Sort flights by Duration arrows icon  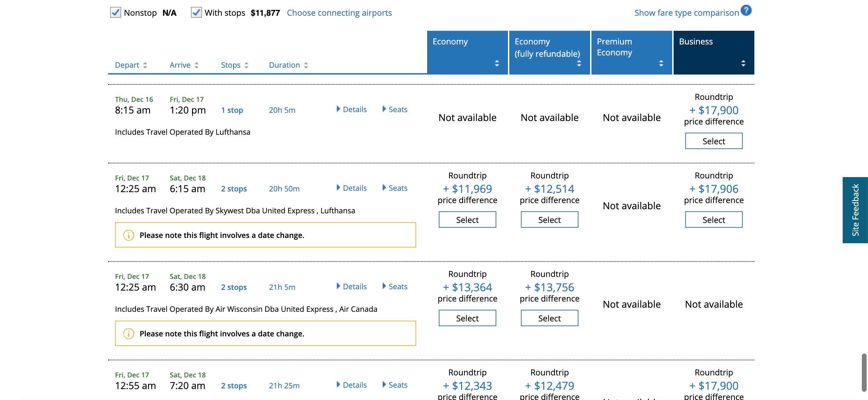click(x=306, y=65)
